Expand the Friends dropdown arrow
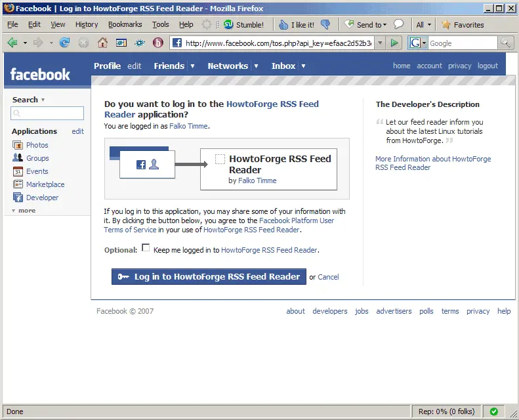This screenshot has width=519, height=420. tap(192, 66)
